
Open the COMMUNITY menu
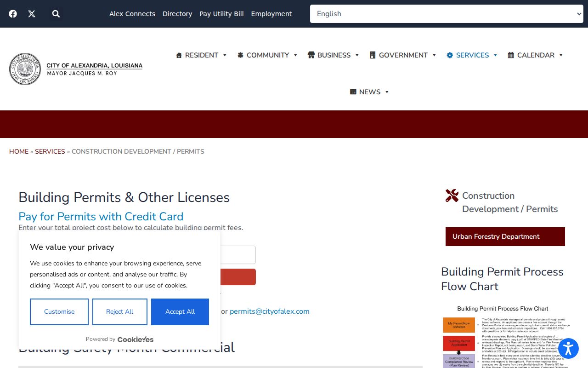(x=268, y=55)
